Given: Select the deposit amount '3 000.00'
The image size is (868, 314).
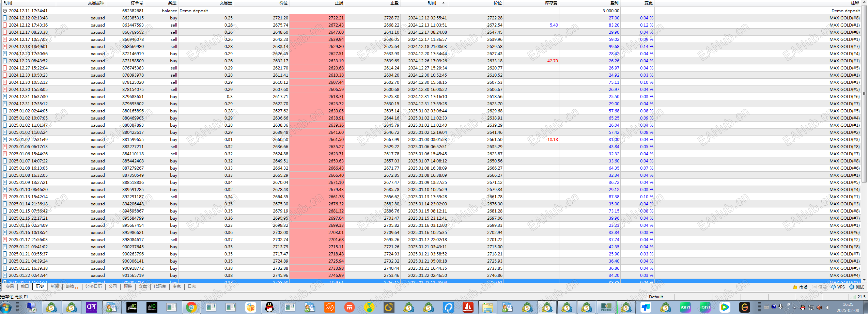Looking at the screenshot, I should pos(611,11).
